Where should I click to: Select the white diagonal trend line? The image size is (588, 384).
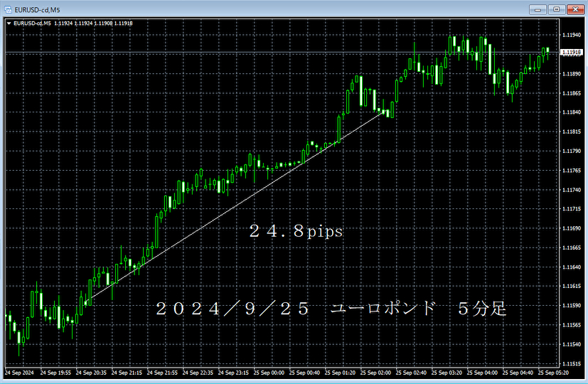click(x=235, y=206)
